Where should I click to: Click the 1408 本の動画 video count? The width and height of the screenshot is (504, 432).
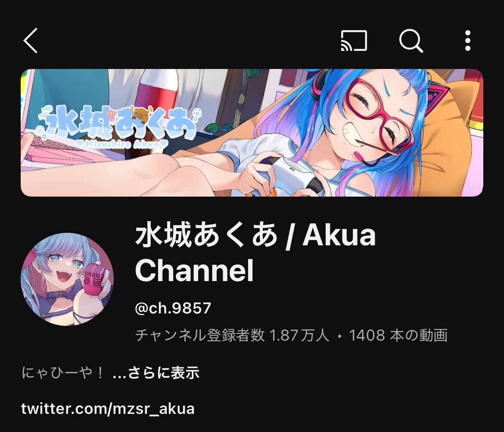[398, 335]
